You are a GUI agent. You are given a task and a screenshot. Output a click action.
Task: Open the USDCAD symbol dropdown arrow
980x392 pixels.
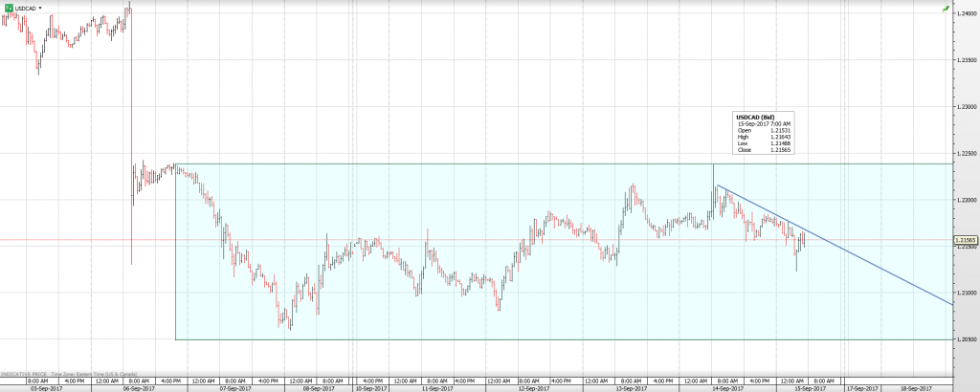point(41,7)
